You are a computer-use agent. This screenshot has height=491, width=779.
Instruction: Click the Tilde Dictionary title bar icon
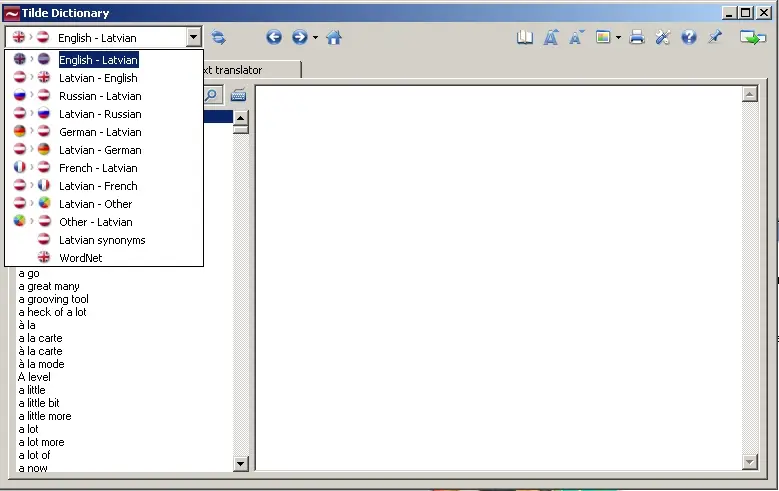point(11,13)
